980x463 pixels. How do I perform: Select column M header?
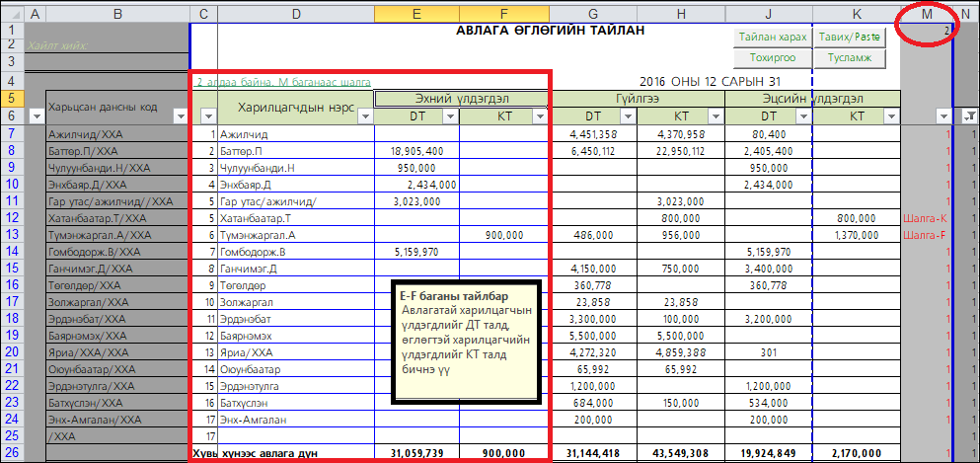(926, 13)
